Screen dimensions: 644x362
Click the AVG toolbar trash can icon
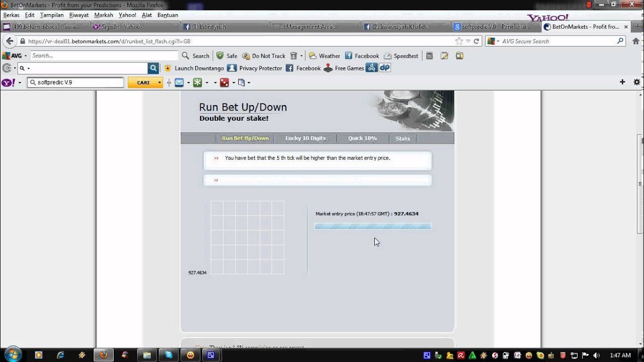(294, 56)
